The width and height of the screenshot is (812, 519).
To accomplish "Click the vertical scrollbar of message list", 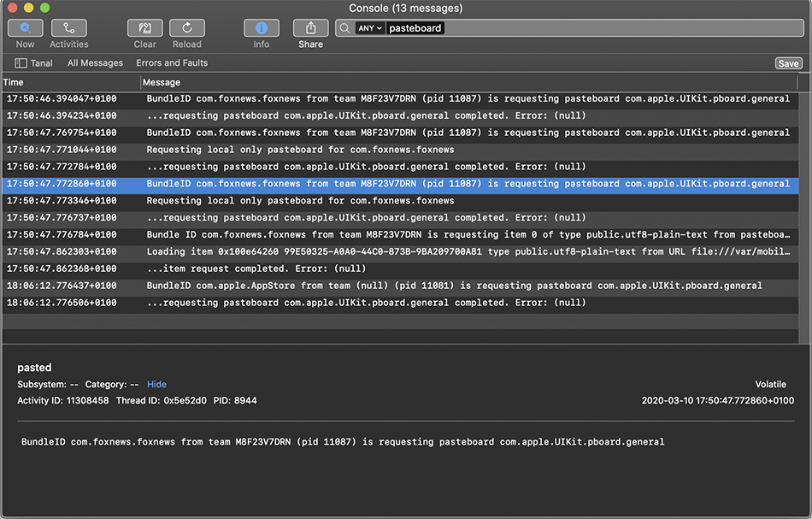I will [804, 217].
